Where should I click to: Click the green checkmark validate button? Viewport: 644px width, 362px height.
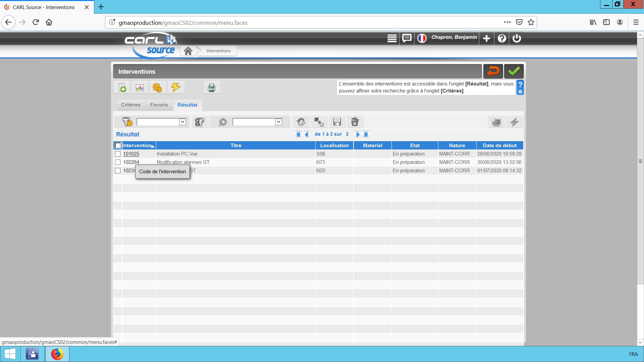[x=514, y=71]
